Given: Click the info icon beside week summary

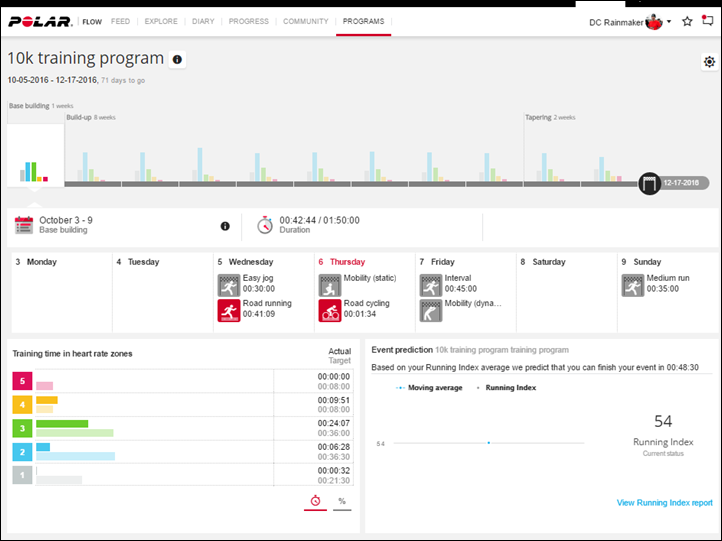Looking at the screenshot, I should (225, 226).
